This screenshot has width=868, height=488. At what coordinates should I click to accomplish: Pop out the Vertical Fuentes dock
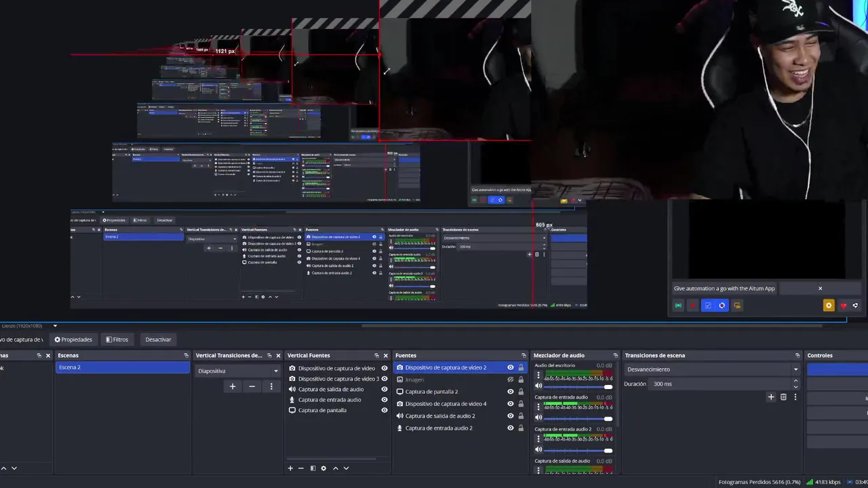(376, 355)
